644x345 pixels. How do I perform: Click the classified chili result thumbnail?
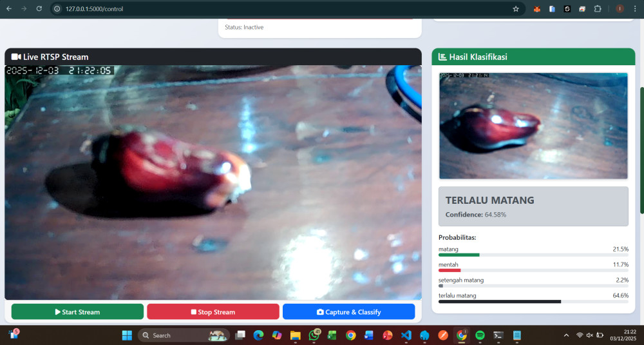[533, 126]
